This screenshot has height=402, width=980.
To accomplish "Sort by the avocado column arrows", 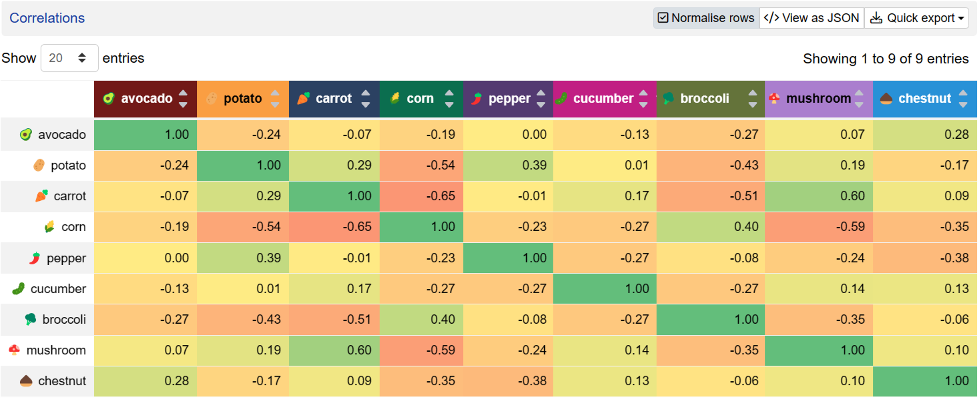I will point(183,99).
